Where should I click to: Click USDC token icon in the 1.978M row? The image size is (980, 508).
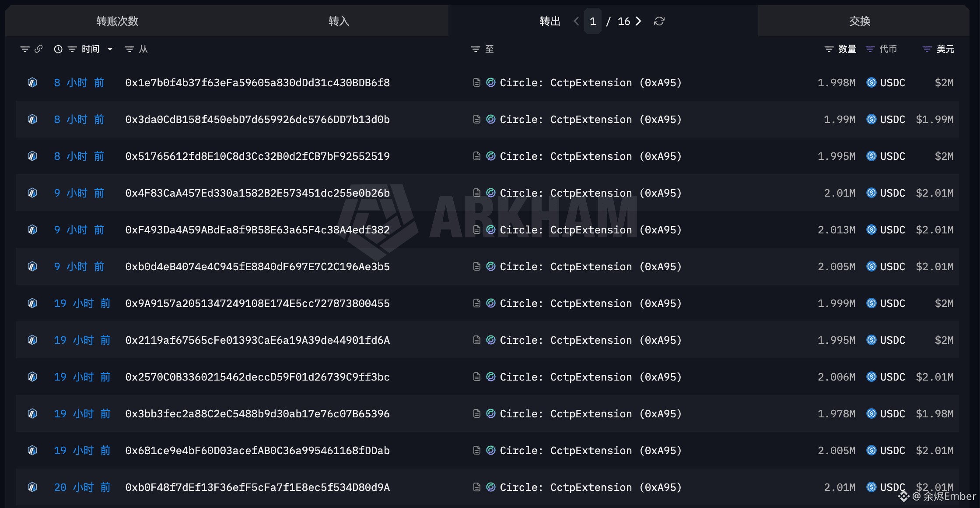pos(871,414)
